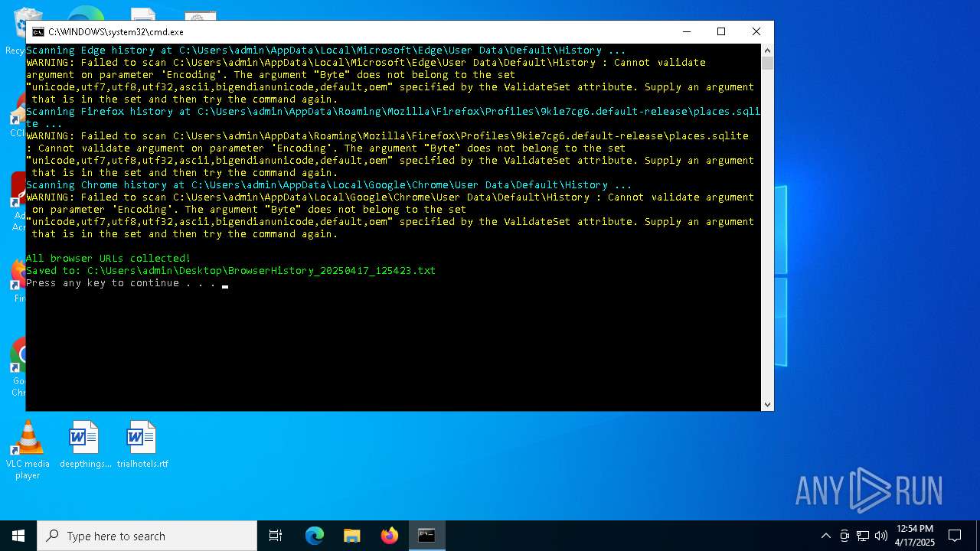
Task: Click 'Scanning Edge history at' line
Action: click(x=326, y=51)
